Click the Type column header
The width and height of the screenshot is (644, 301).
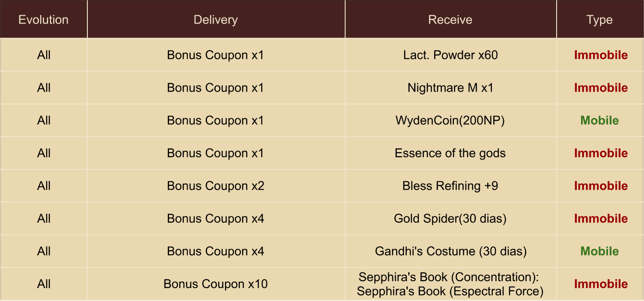click(x=600, y=20)
